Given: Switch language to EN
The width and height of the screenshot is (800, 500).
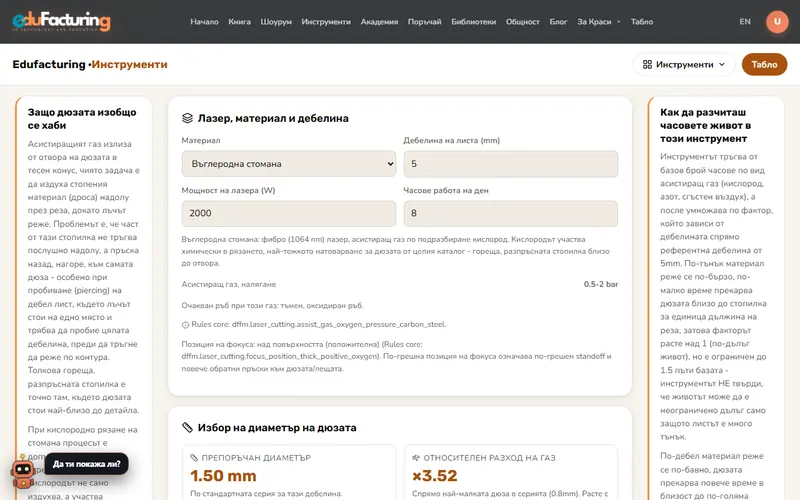Looking at the screenshot, I should click(x=745, y=21).
